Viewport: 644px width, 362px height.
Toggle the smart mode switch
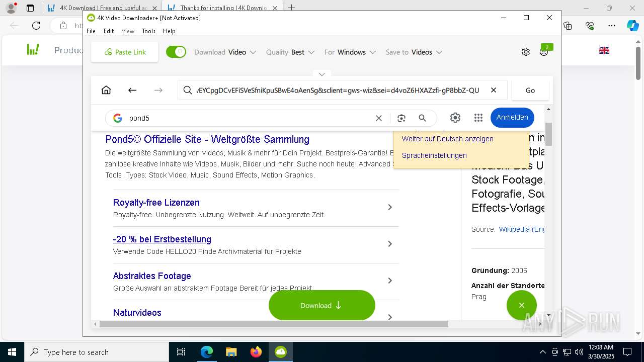[x=176, y=52]
